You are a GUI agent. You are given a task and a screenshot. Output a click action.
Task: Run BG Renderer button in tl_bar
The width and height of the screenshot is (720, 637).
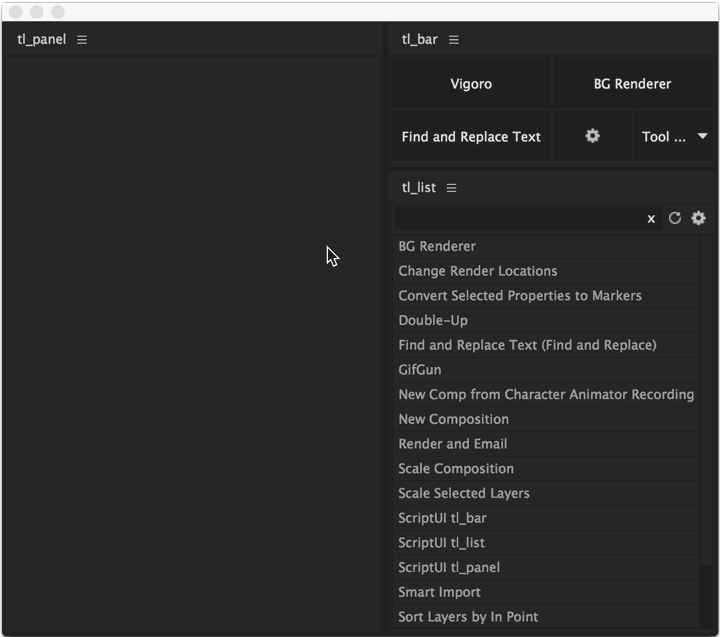pyautogui.click(x=632, y=84)
